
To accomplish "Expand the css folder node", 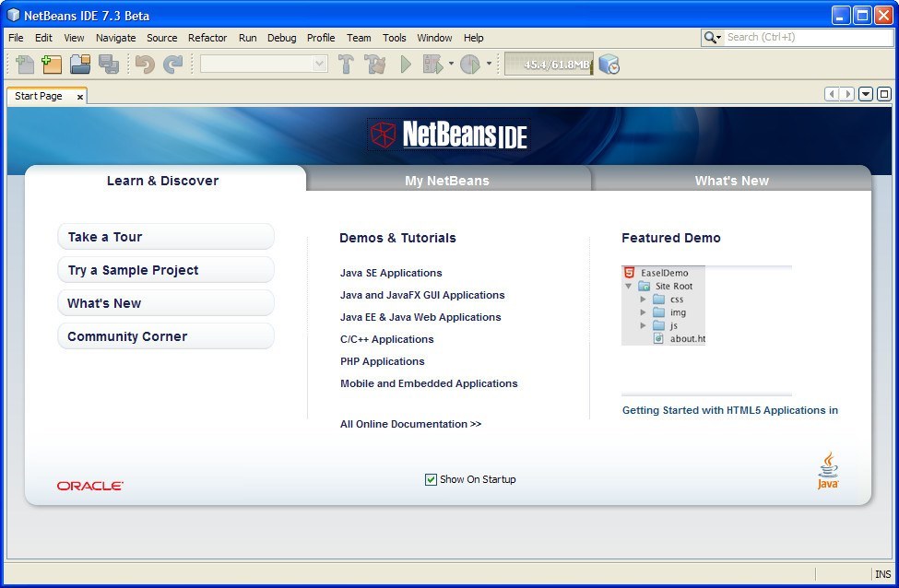I will 643,300.
